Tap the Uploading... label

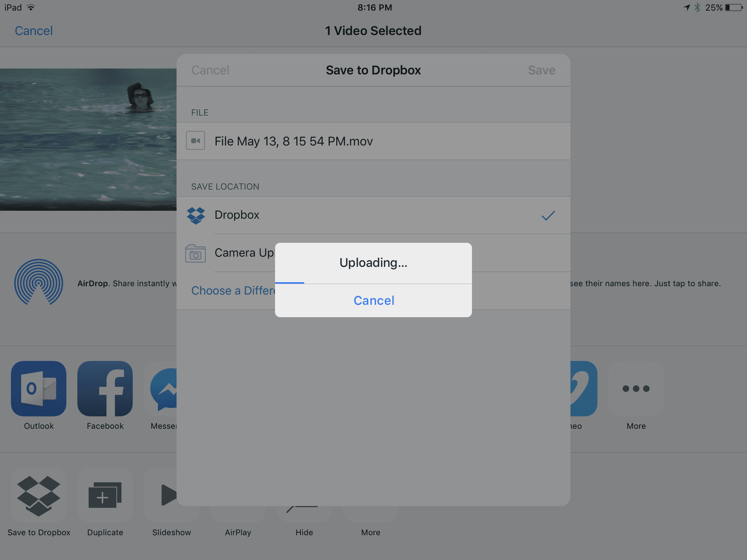[373, 262]
